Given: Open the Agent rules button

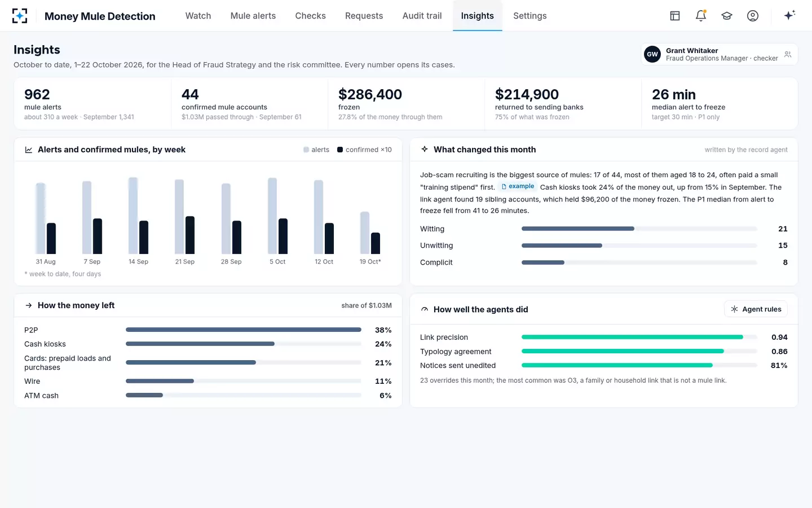Looking at the screenshot, I should click(x=756, y=309).
